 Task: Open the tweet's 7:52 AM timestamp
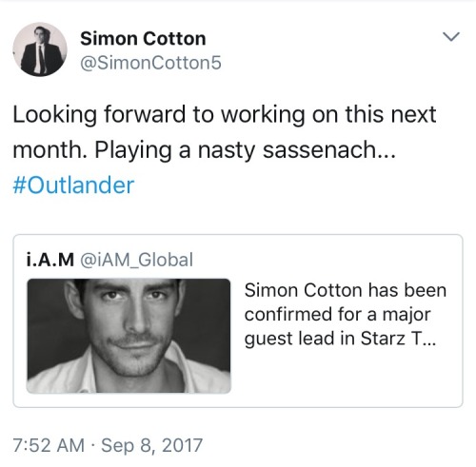pos(49,445)
